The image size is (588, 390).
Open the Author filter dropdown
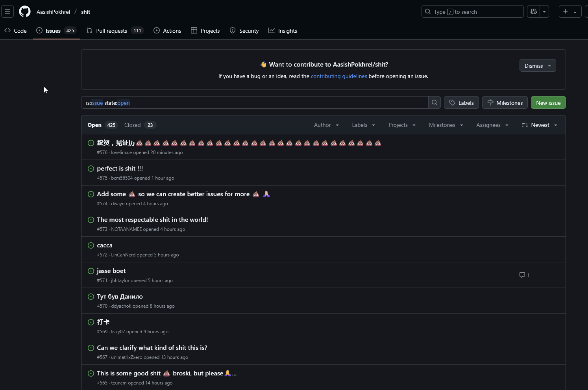point(326,125)
